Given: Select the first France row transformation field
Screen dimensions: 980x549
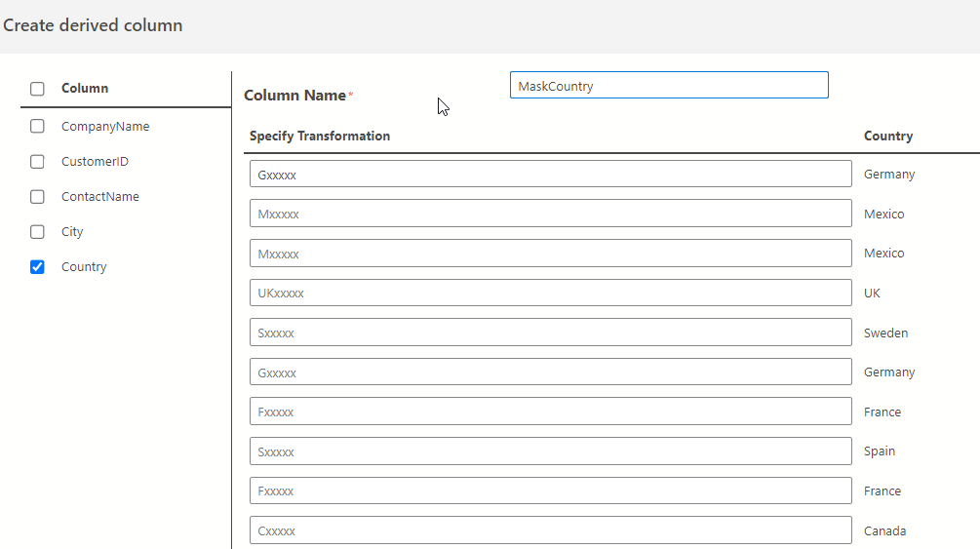Looking at the screenshot, I should click(x=550, y=412).
